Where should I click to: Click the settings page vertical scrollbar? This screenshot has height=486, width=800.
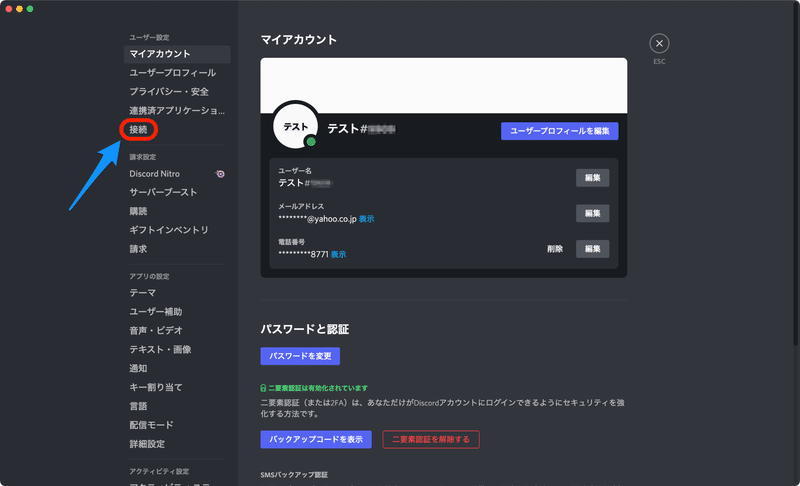(x=796, y=173)
